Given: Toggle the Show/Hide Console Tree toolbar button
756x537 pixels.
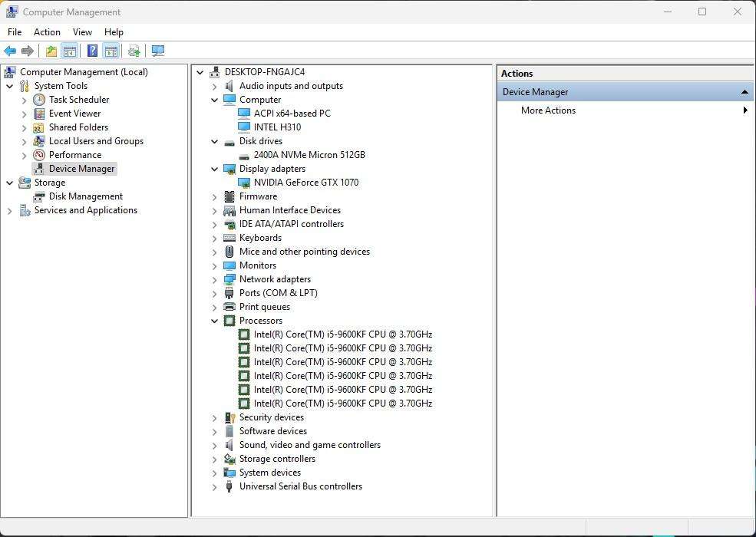Looking at the screenshot, I should pos(70,51).
